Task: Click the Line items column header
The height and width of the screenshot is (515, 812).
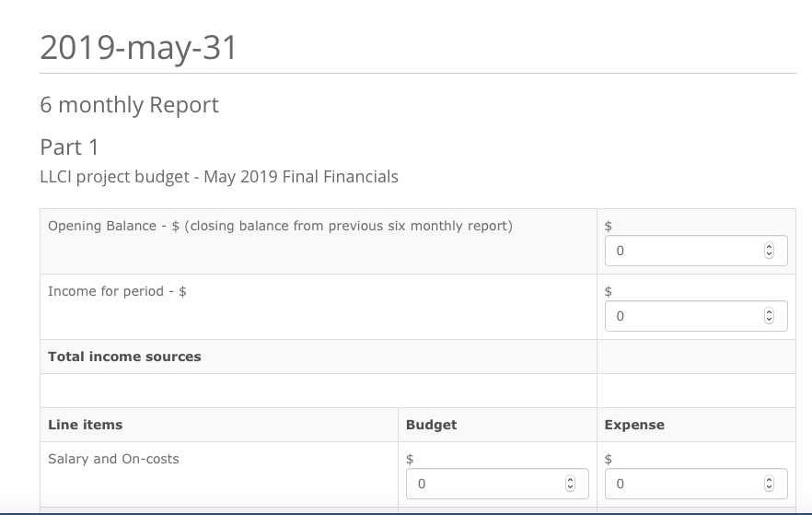Action: [x=85, y=425]
